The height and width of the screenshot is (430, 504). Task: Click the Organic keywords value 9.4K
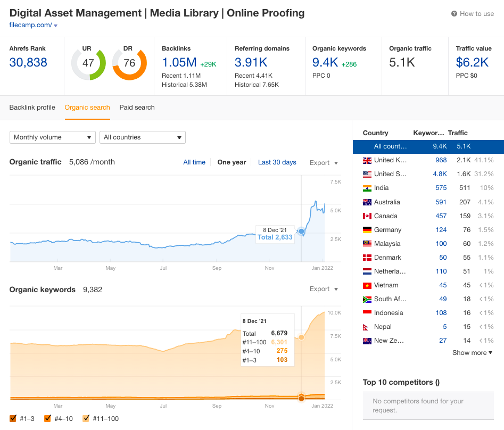[x=325, y=62]
